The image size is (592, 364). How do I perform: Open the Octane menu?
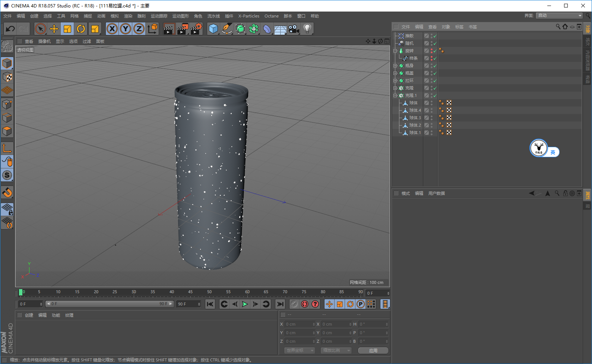pos(271,16)
